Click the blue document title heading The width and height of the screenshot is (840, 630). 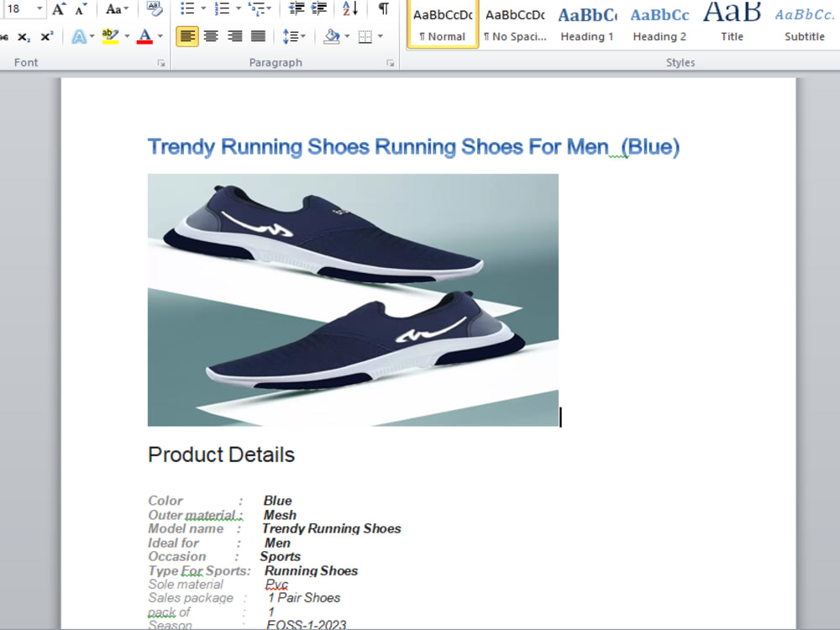[413, 147]
